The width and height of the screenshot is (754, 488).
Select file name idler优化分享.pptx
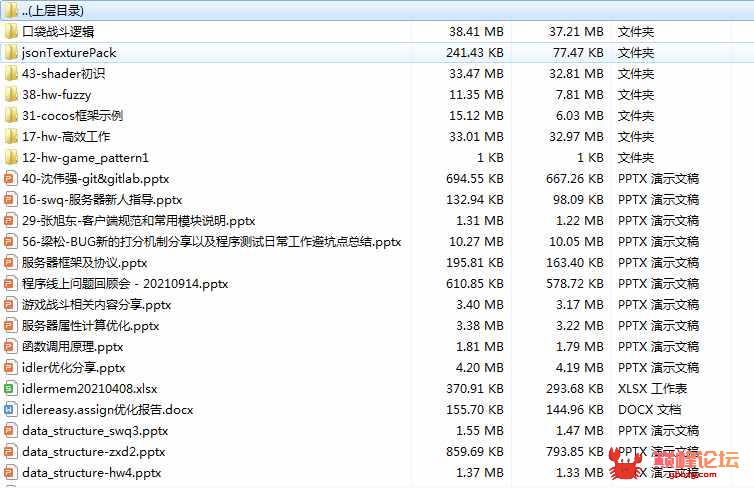tap(73, 368)
